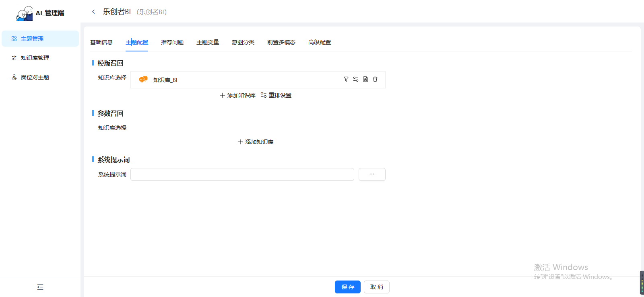644x297 pixels.
Task: Click 添加知识库 under 模版召回
Action: click(x=238, y=95)
